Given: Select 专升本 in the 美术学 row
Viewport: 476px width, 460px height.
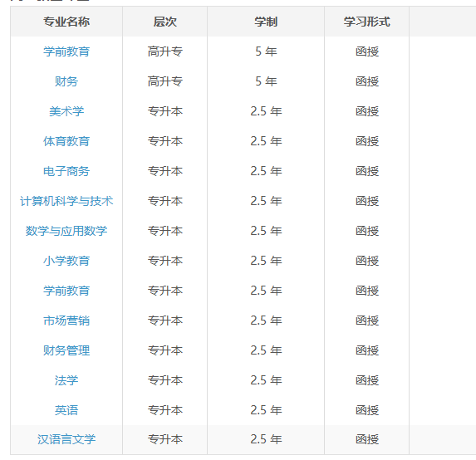Looking at the screenshot, I should pyautogui.click(x=164, y=111).
